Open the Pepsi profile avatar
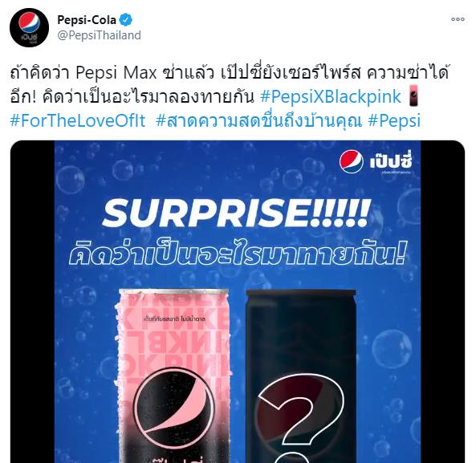The image size is (476, 463). (29, 27)
